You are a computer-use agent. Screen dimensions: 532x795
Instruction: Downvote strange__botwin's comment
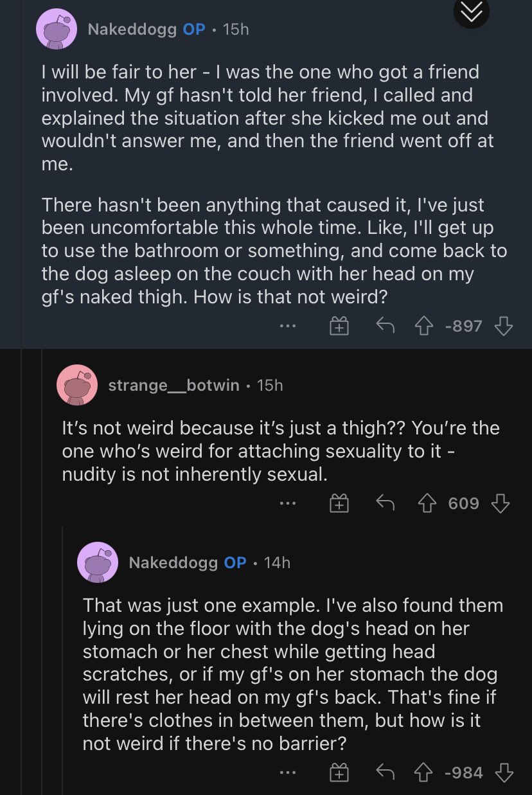pyautogui.click(x=501, y=503)
